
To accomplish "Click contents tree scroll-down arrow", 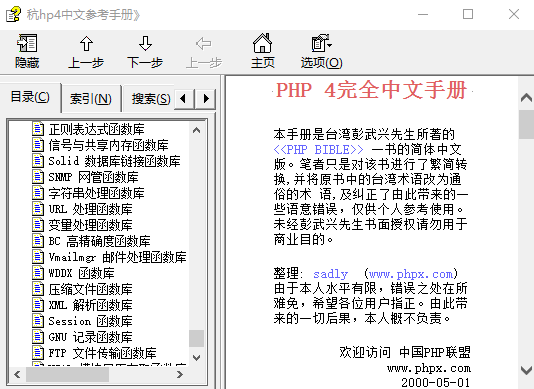I will pos(197,358).
